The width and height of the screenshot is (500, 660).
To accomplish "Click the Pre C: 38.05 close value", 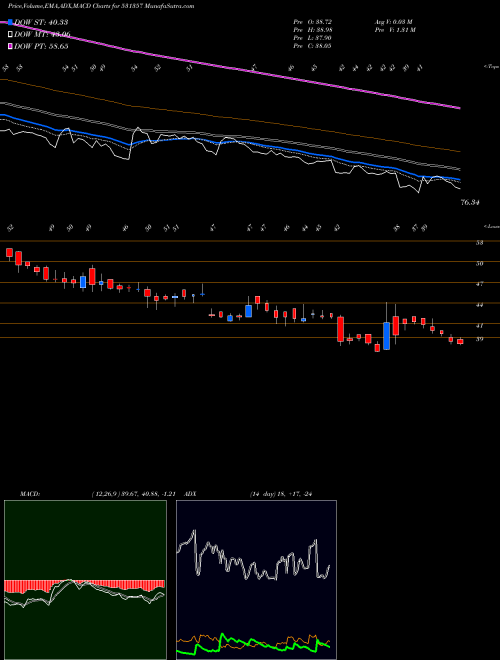I will tap(313, 46).
